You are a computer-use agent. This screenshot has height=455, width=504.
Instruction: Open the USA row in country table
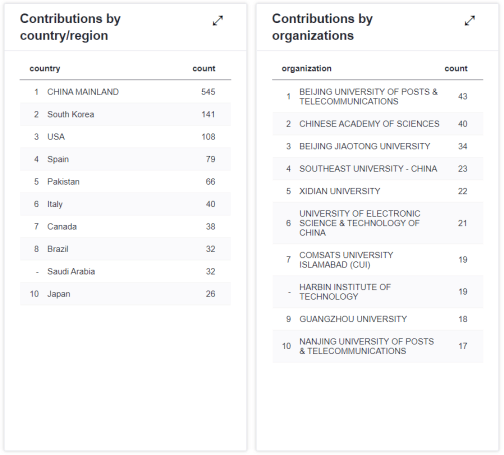click(125, 137)
